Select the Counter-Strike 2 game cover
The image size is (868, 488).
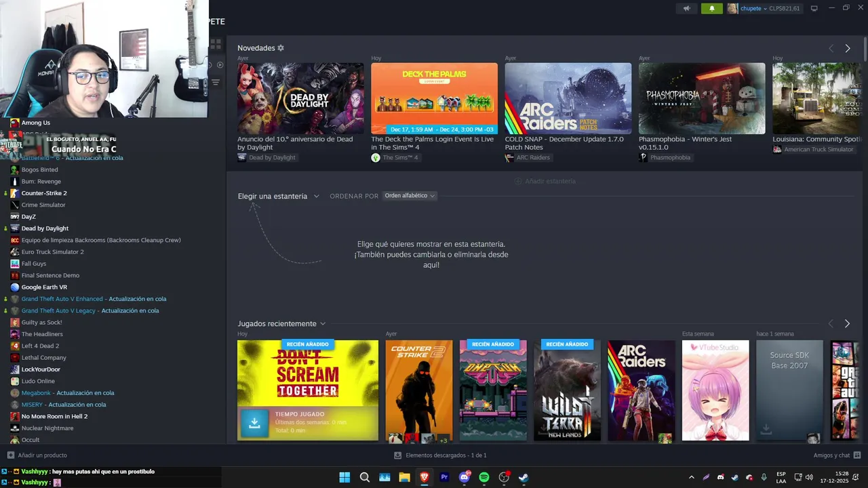click(419, 390)
